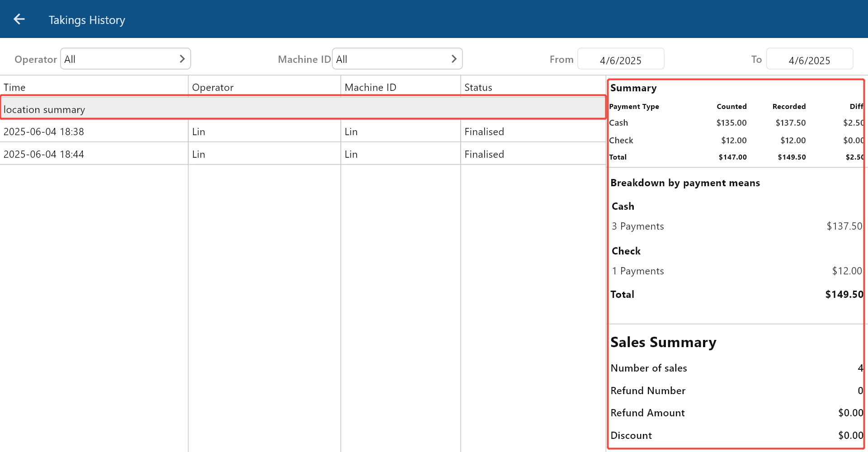Click the Operator column header in table

[x=212, y=87]
